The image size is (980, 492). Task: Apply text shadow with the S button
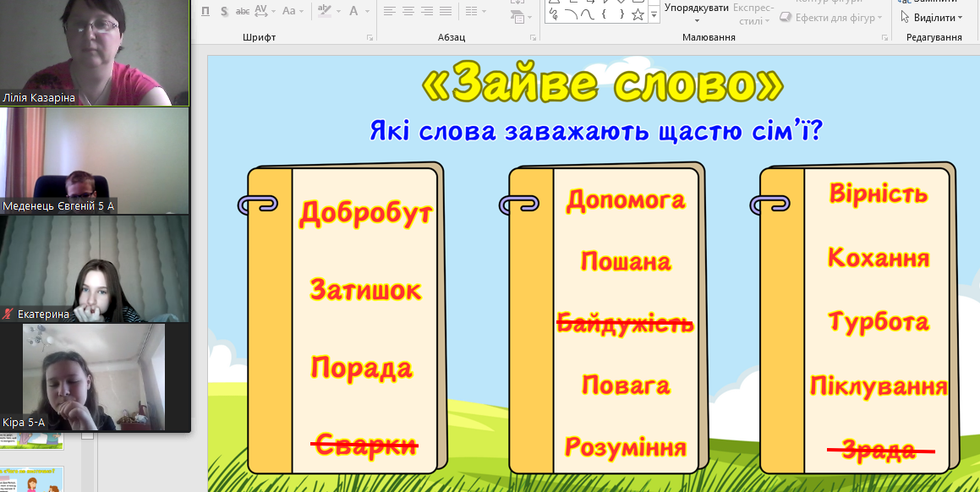[224, 11]
